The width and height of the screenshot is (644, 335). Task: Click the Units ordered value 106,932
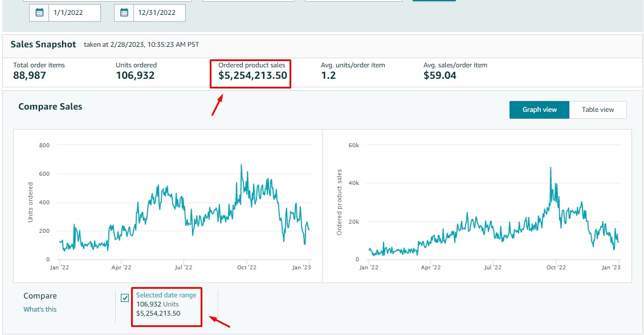pyautogui.click(x=135, y=75)
